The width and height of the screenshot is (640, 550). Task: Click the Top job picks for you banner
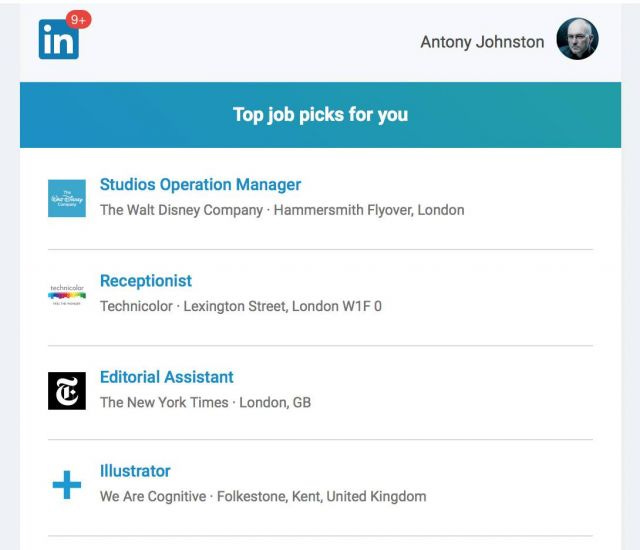point(320,115)
